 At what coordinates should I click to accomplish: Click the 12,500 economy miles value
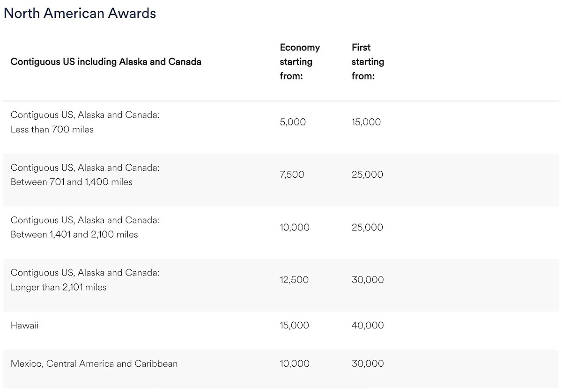[294, 280]
